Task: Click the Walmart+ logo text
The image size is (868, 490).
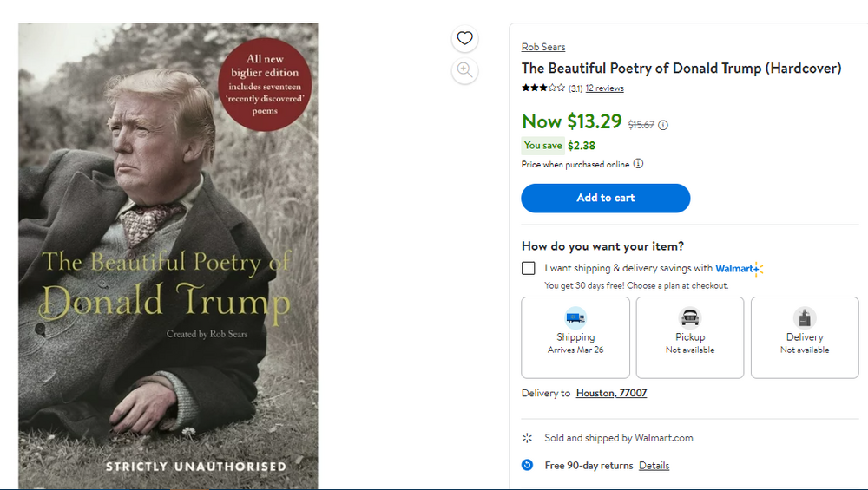Action: pos(738,268)
